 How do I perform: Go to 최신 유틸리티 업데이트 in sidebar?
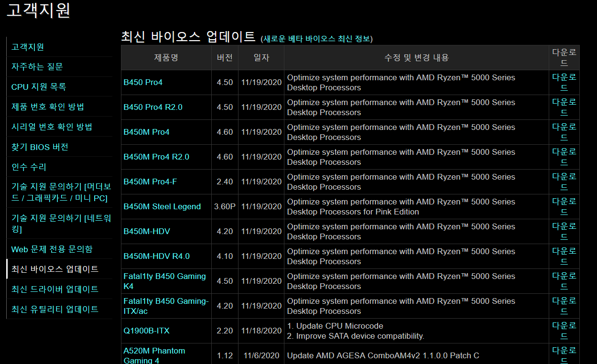(55, 309)
